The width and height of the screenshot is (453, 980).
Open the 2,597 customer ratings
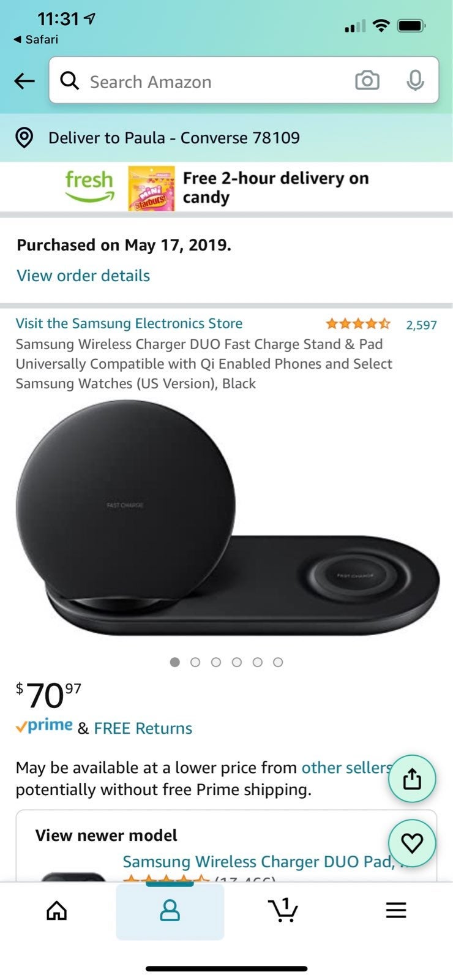click(421, 325)
